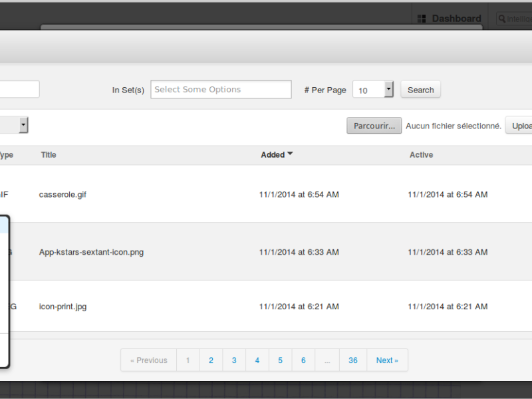The height and width of the screenshot is (399, 532).
Task: Sort files by Title column header
Action: coord(49,155)
